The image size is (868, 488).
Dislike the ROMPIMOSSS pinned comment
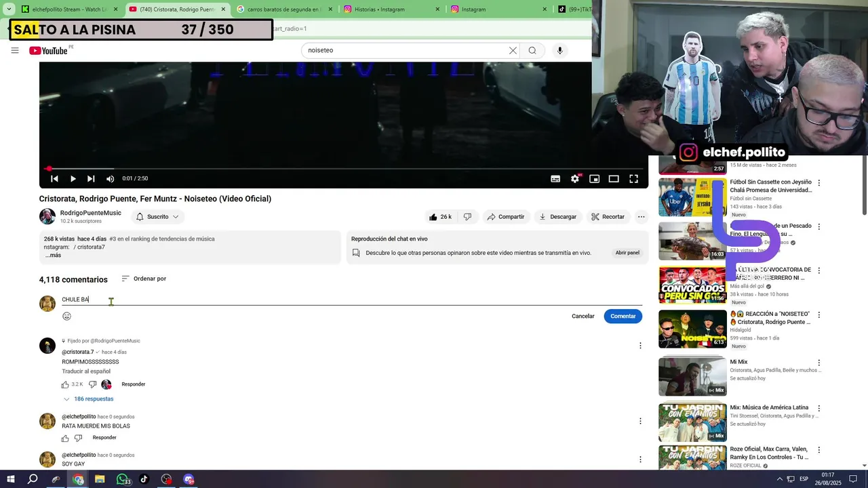(x=93, y=385)
